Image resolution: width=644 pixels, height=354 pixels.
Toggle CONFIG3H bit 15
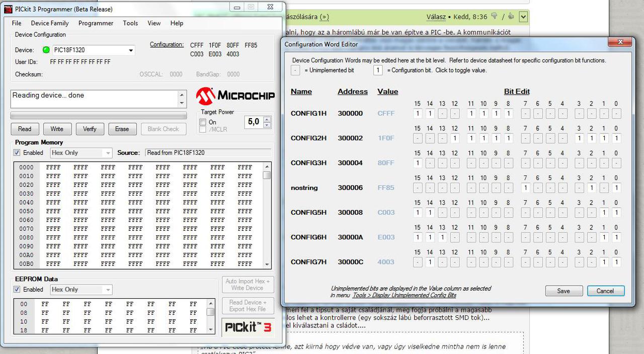coord(418,163)
